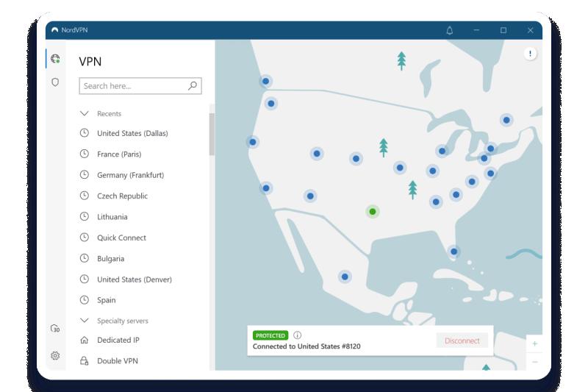Click the magnifier search icon

[x=193, y=86]
